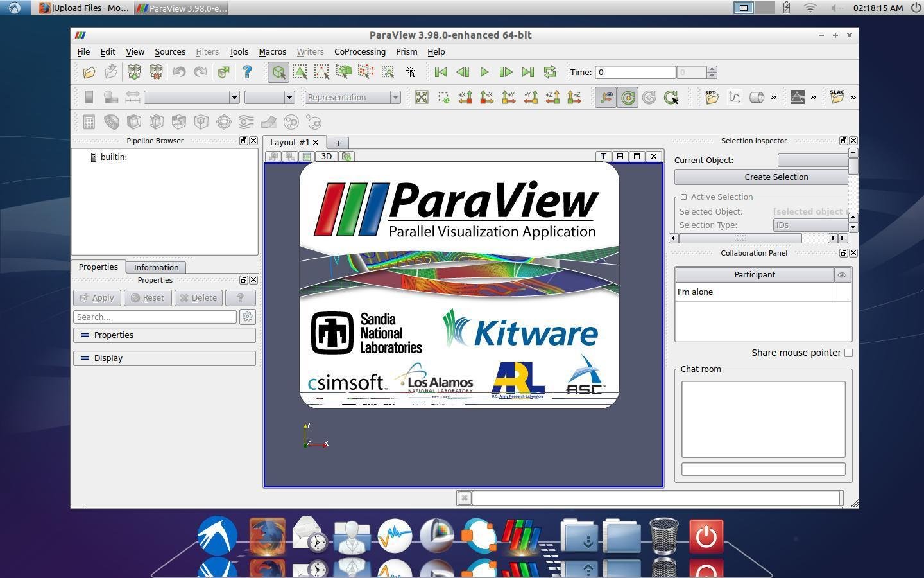Play the animation

(484, 72)
